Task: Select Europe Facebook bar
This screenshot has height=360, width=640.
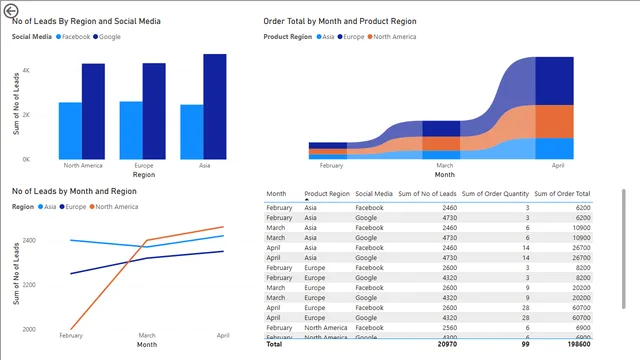Action: click(x=131, y=130)
